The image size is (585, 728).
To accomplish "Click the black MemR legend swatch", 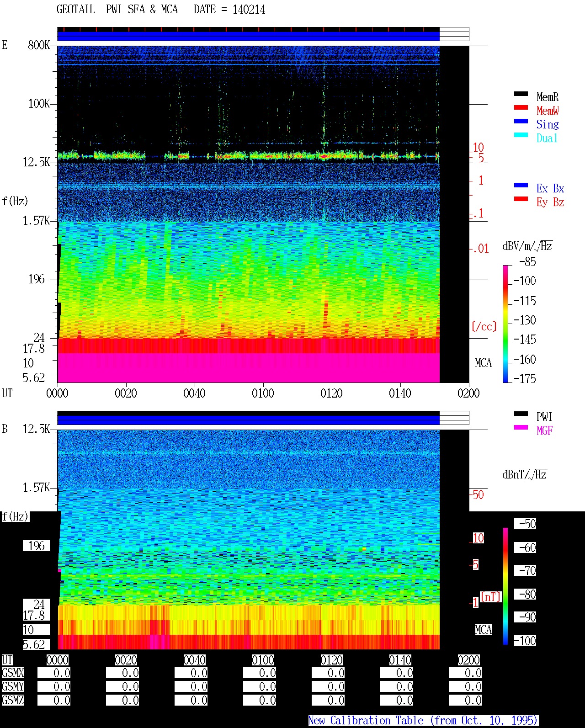I will (521, 94).
